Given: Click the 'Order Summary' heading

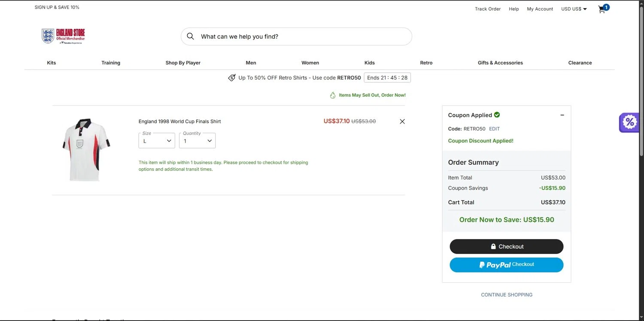Looking at the screenshot, I should coord(473,163).
